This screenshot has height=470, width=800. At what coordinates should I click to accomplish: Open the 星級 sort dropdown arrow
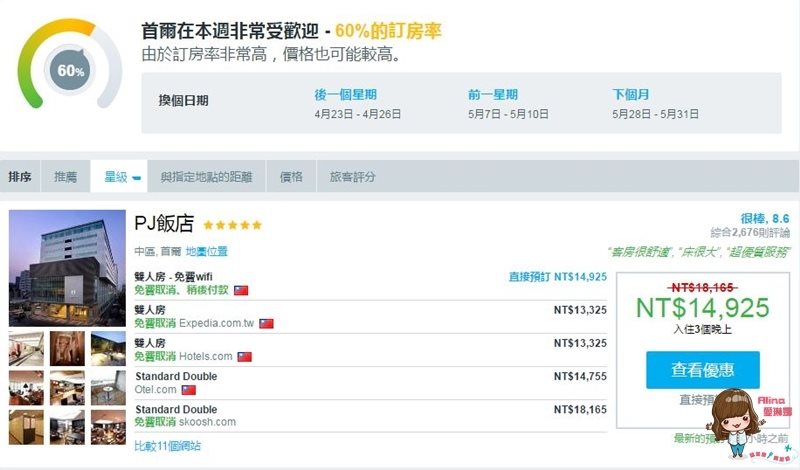point(136,178)
